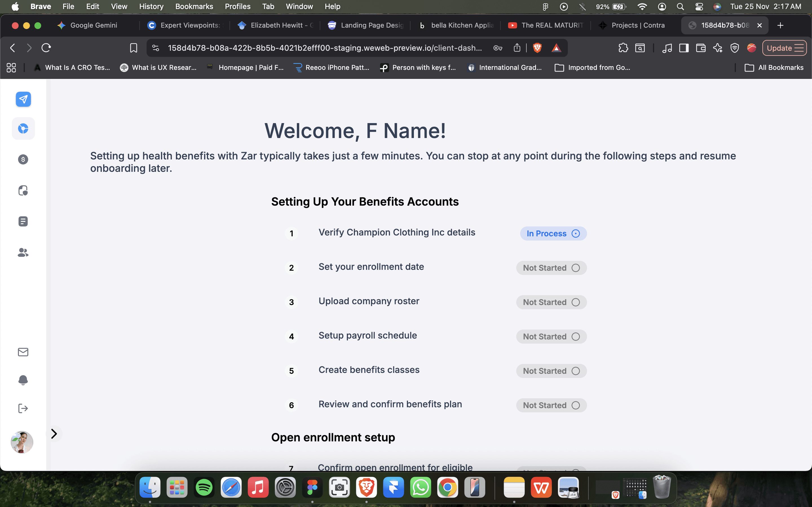Viewport: 812px width, 507px height.
Task: Click the Brave Shields lion icon in the address bar
Action: coord(537,48)
